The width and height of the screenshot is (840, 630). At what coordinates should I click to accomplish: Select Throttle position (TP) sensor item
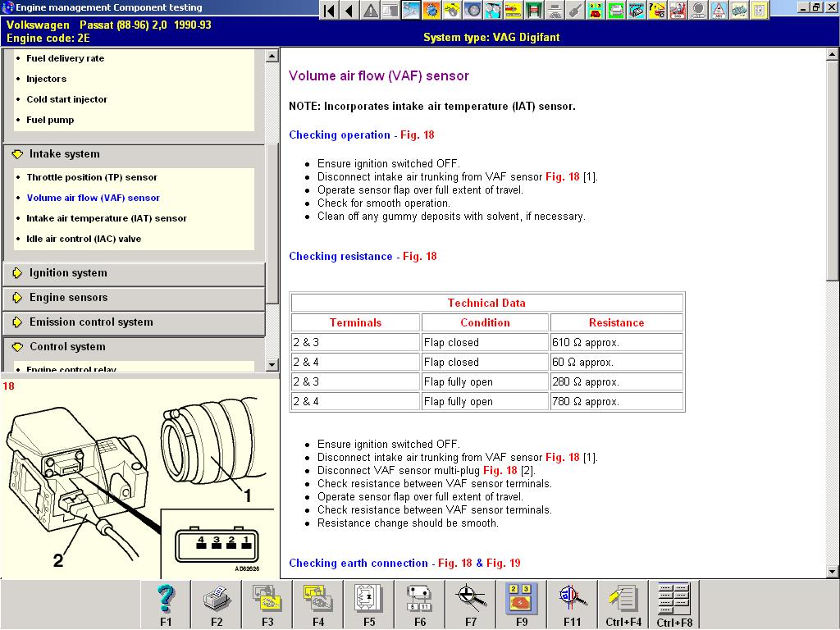92,177
